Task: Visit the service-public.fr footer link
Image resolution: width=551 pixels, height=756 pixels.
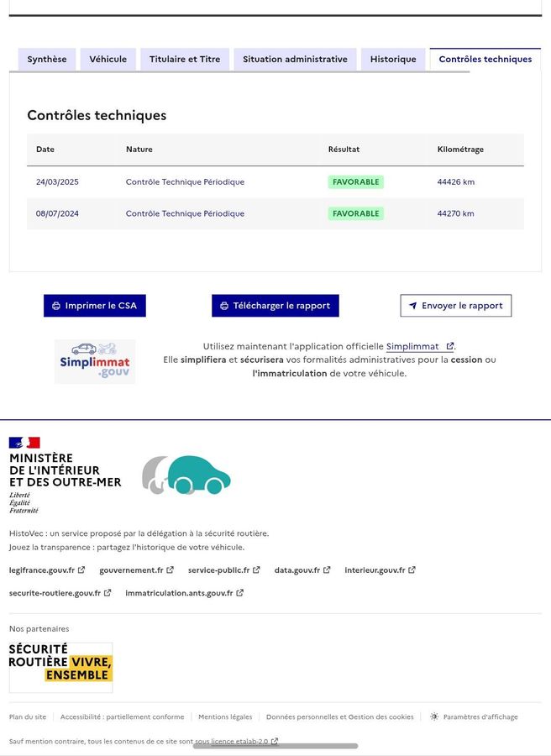Action: [x=218, y=570]
